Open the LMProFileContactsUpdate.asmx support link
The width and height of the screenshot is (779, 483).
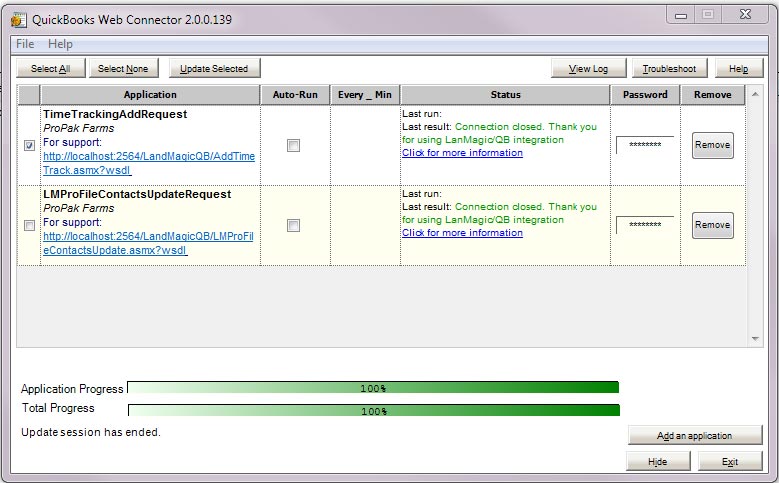tap(149, 243)
